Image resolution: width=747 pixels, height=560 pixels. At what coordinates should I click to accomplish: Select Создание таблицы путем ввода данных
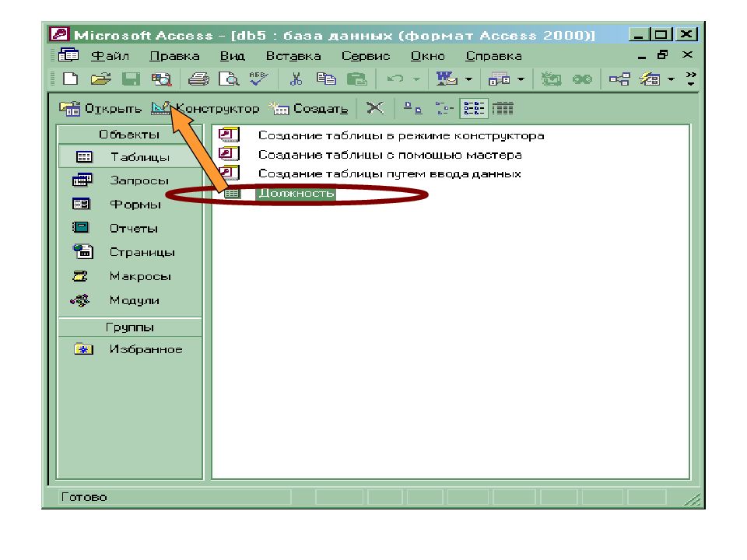coord(370,173)
